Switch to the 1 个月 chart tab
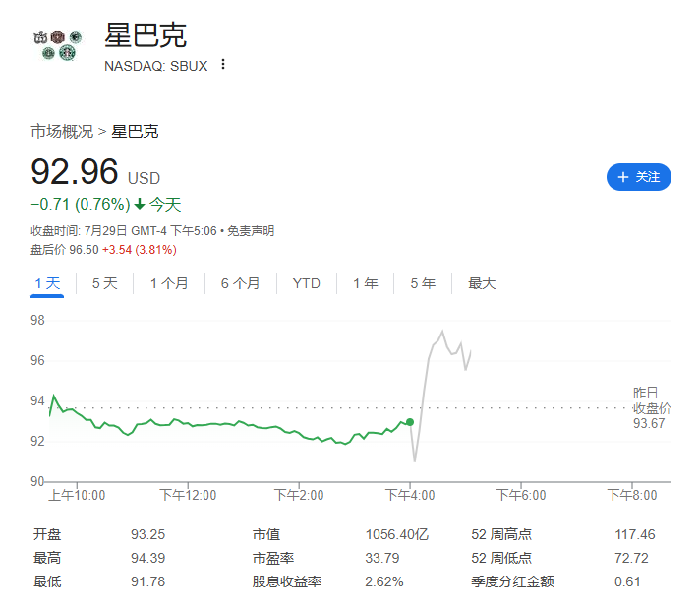The width and height of the screenshot is (700, 611). 169,283
